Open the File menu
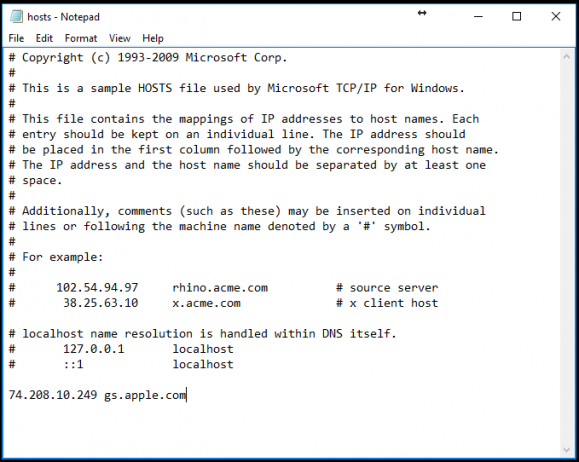 tap(16, 38)
